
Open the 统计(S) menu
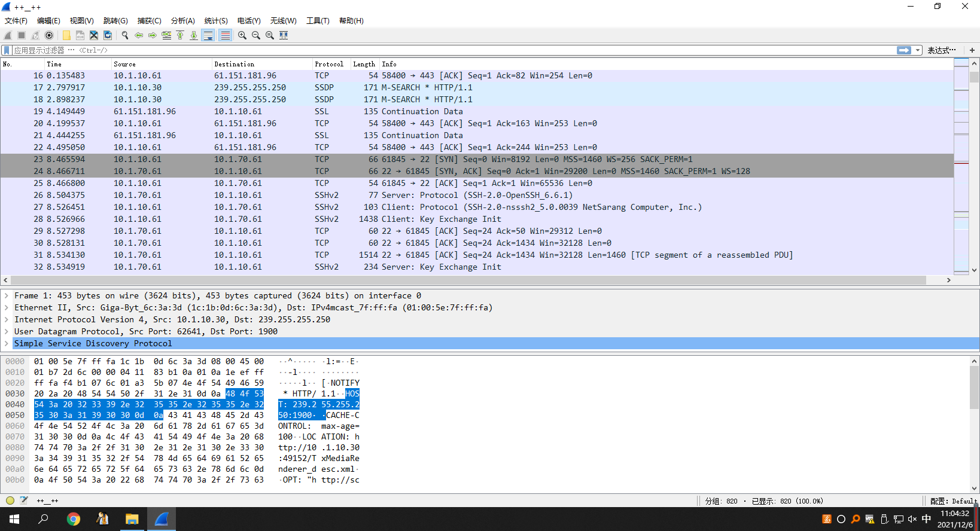(x=216, y=20)
